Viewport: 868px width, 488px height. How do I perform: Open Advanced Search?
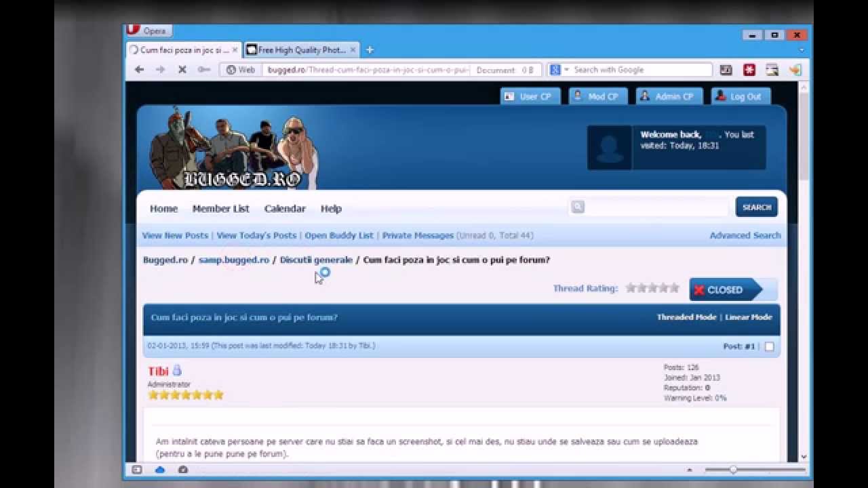745,235
